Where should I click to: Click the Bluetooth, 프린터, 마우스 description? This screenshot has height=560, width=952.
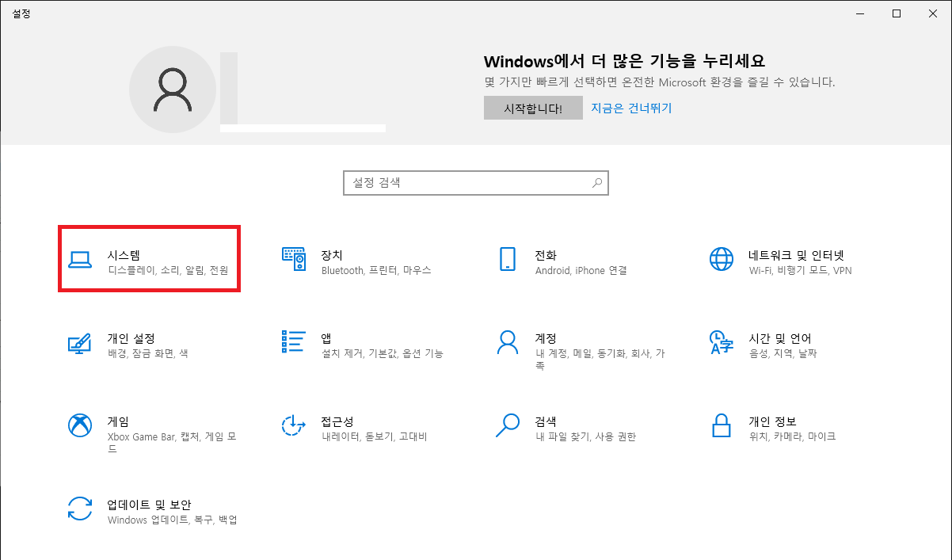coord(376,271)
